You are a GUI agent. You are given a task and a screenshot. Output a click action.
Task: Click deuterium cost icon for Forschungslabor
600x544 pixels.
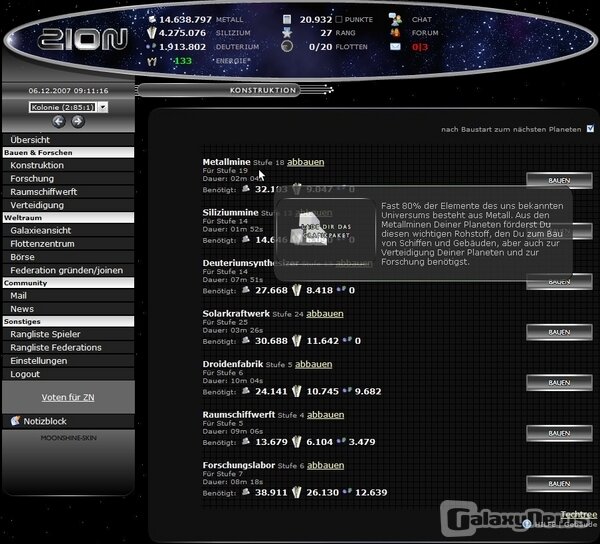[x=347, y=491]
